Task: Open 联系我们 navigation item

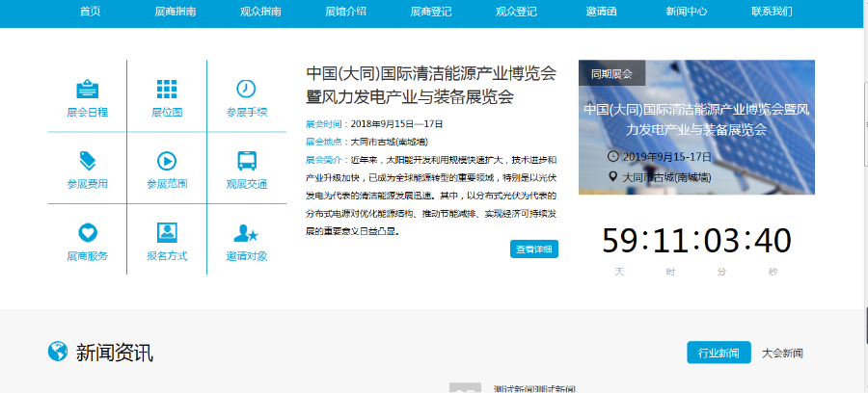Action: (772, 12)
